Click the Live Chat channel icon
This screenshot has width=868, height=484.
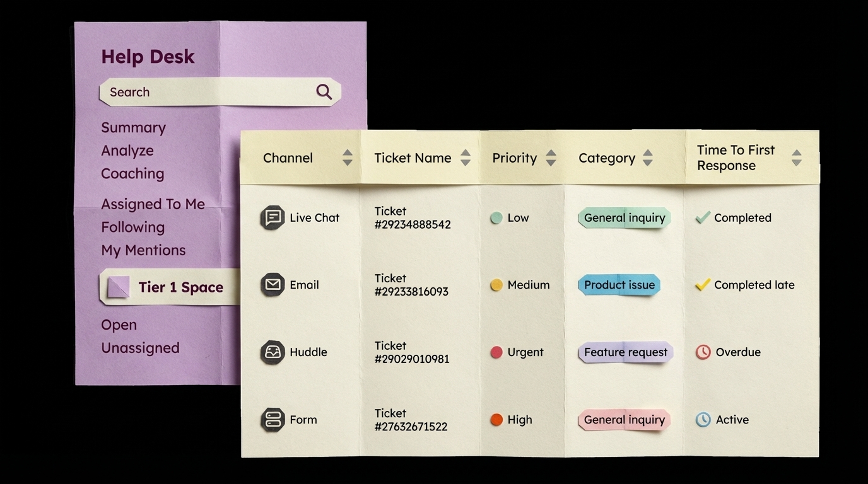tap(273, 218)
